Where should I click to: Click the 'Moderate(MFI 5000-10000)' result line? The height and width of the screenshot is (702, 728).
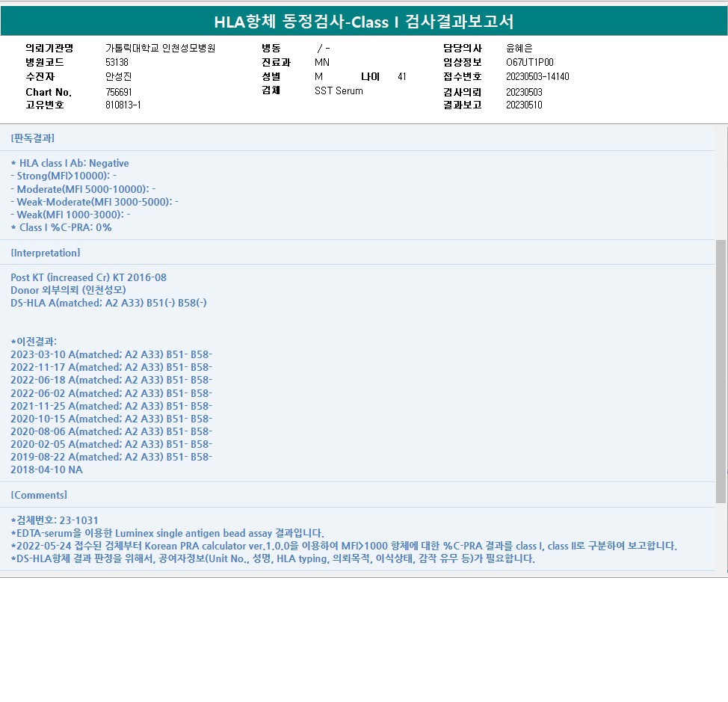click(83, 189)
